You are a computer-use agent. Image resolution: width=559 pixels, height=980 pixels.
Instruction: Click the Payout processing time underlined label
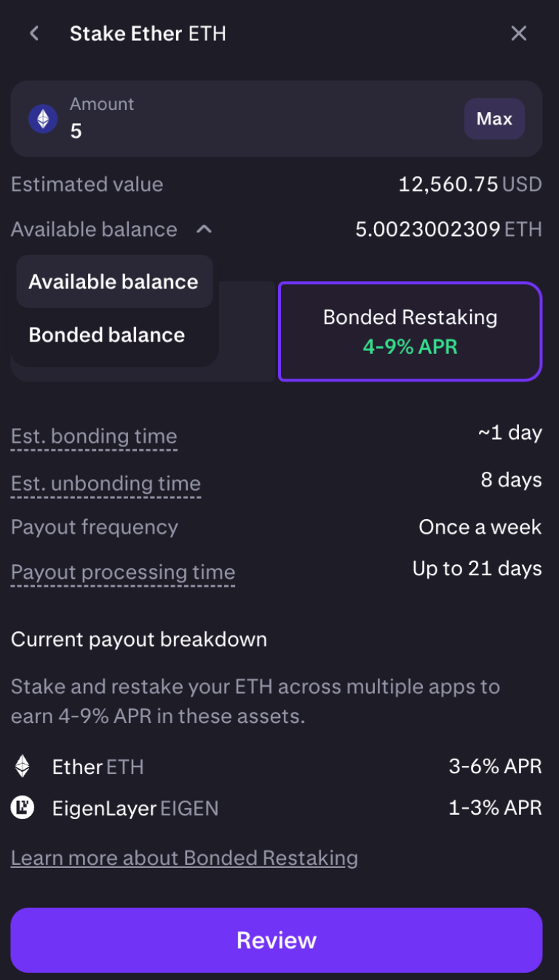pyautogui.click(x=122, y=572)
